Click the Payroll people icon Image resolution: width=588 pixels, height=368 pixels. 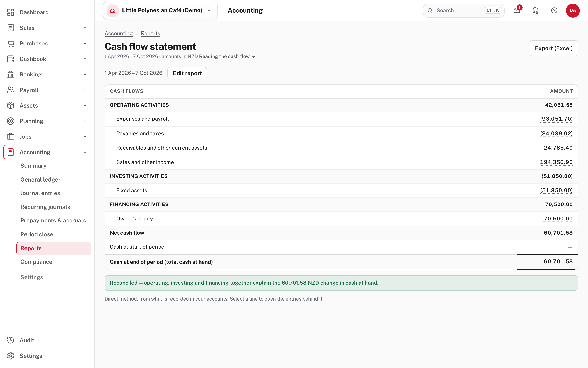point(11,90)
